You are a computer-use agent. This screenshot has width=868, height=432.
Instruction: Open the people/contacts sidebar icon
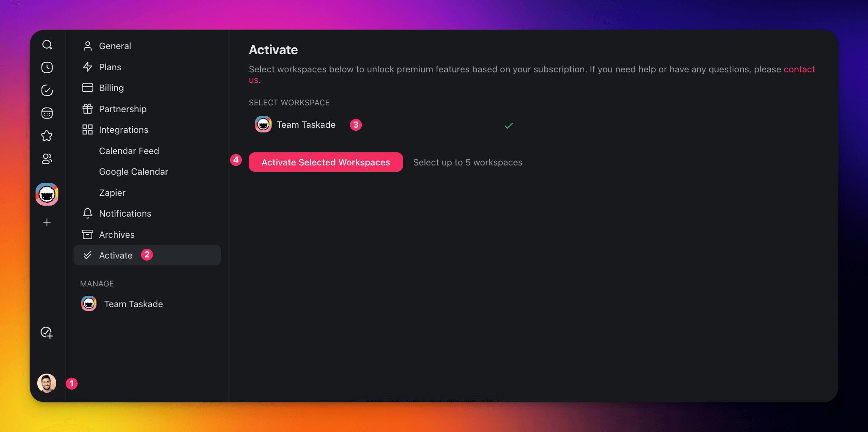click(x=47, y=159)
